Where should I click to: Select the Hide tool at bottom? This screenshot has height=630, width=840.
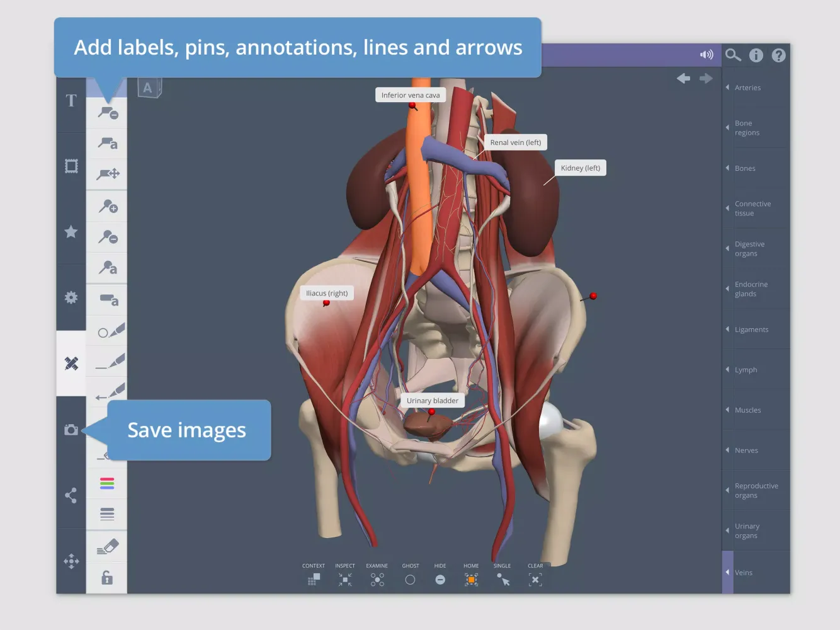click(440, 580)
